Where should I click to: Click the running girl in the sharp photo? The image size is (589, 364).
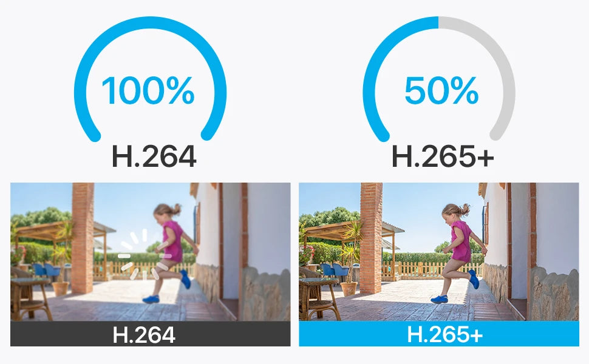click(459, 249)
